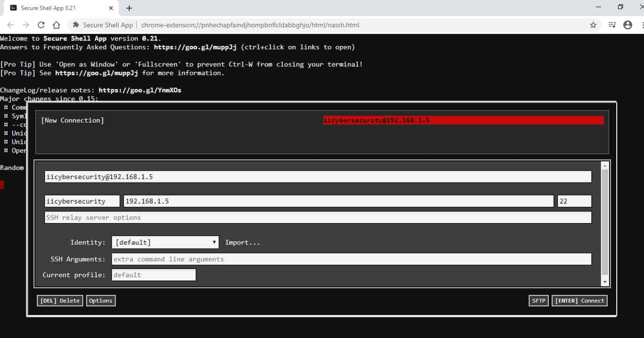Expand the Identity dropdown
Screen dimensions: 644x338
tap(165, 242)
